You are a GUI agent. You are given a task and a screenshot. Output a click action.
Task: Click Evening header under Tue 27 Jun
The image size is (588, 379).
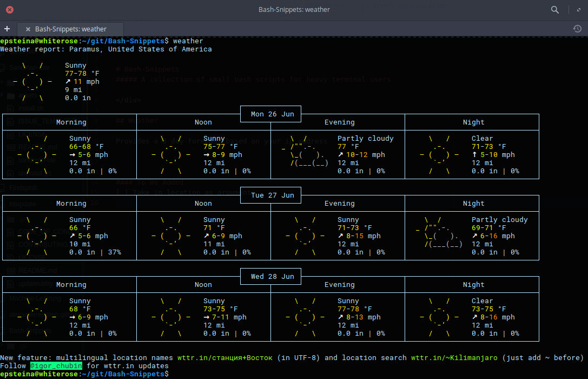pyautogui.click(x=339, y=204)
